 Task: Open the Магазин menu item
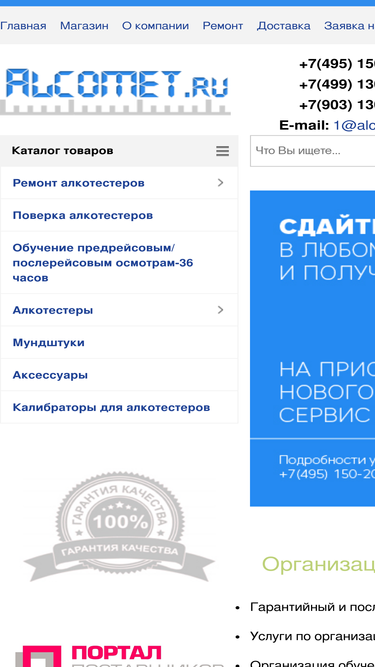coord(84,26)
